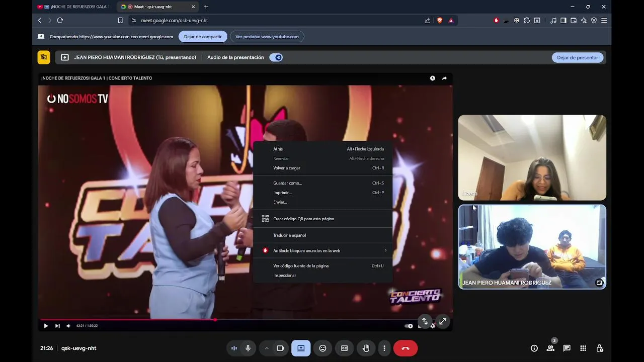644x362 pixels.
Task: Select Atrás in the context menu
Action: pos(323,149)
